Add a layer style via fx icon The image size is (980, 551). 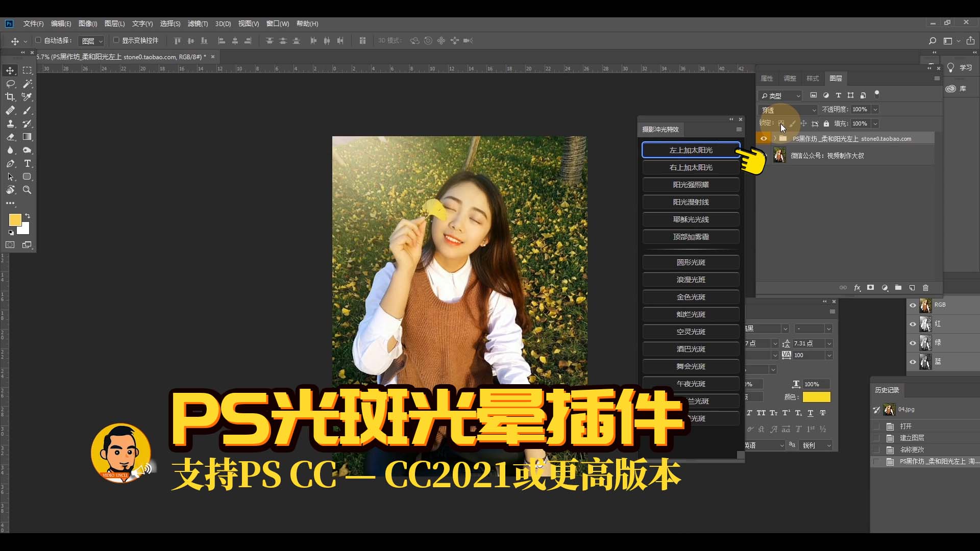click(x=857, y=288)
